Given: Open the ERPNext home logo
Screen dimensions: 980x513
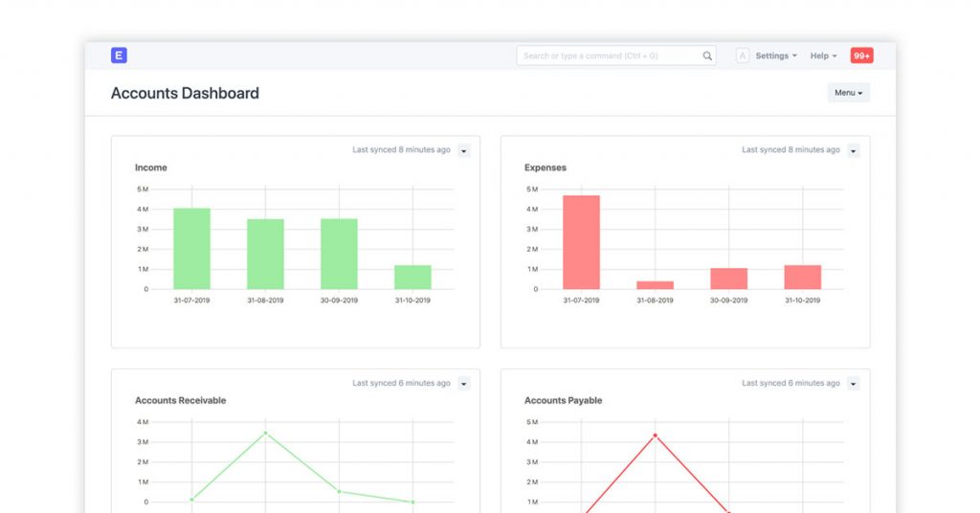Looking at the screenshot, I should pos(119,56).
